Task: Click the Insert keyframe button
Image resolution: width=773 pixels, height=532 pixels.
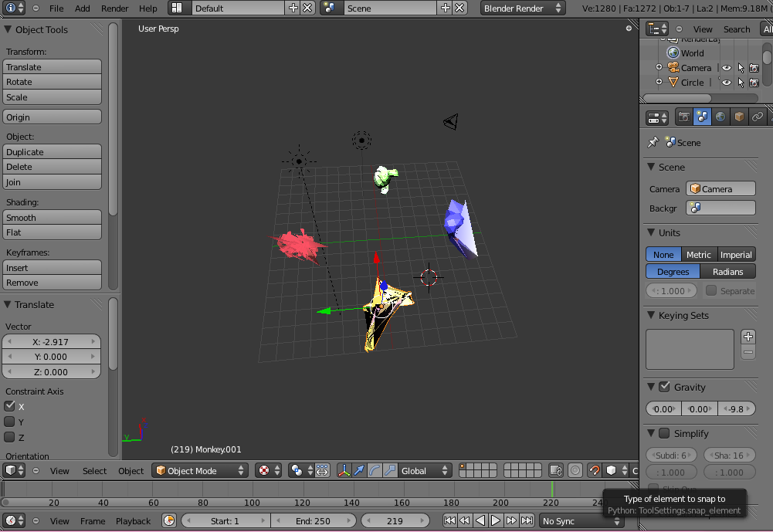Action: (x=53, y=268)
